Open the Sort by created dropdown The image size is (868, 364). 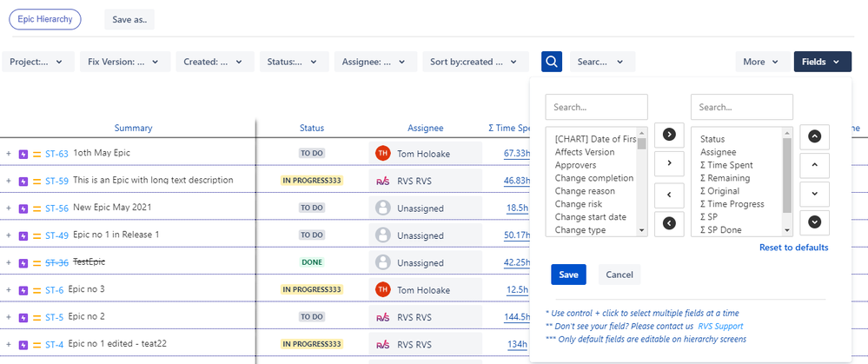(x=475, y=62)
